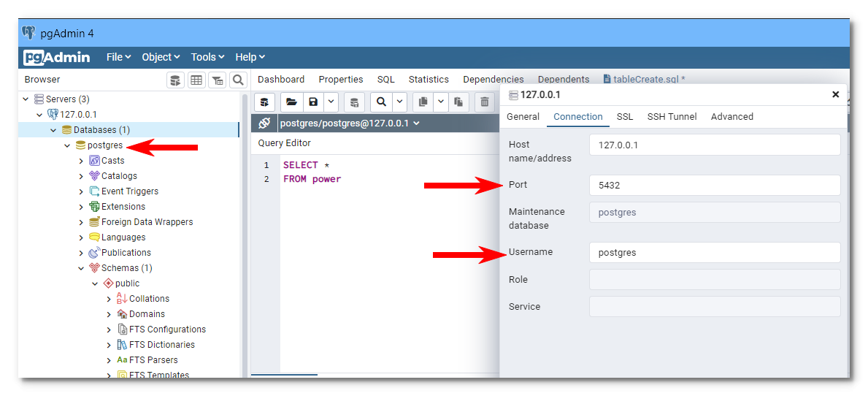
Task: Switch to the Dashboard tab
Action: point(281,79)
